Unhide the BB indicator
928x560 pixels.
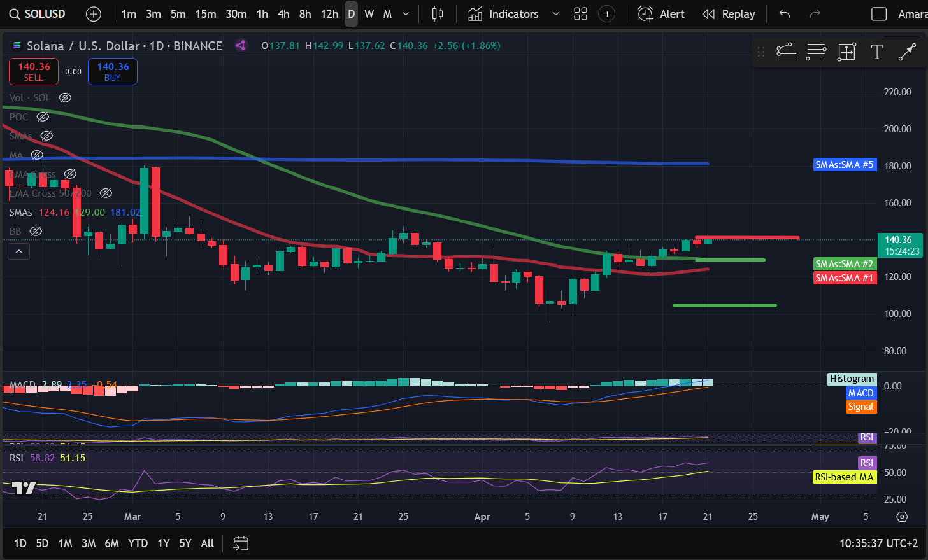point(36,231)
